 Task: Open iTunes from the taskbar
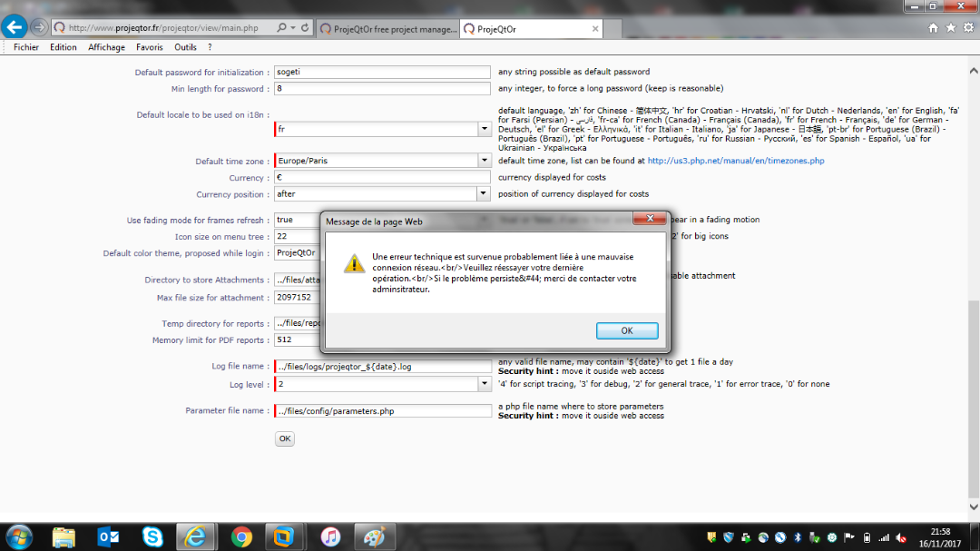(x=330, y=536)
